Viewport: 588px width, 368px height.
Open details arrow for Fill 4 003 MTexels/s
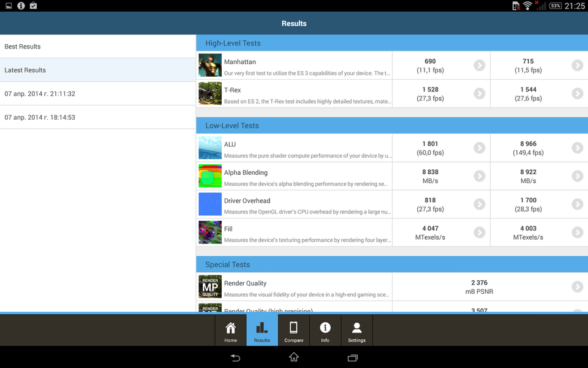click(578, 232)
